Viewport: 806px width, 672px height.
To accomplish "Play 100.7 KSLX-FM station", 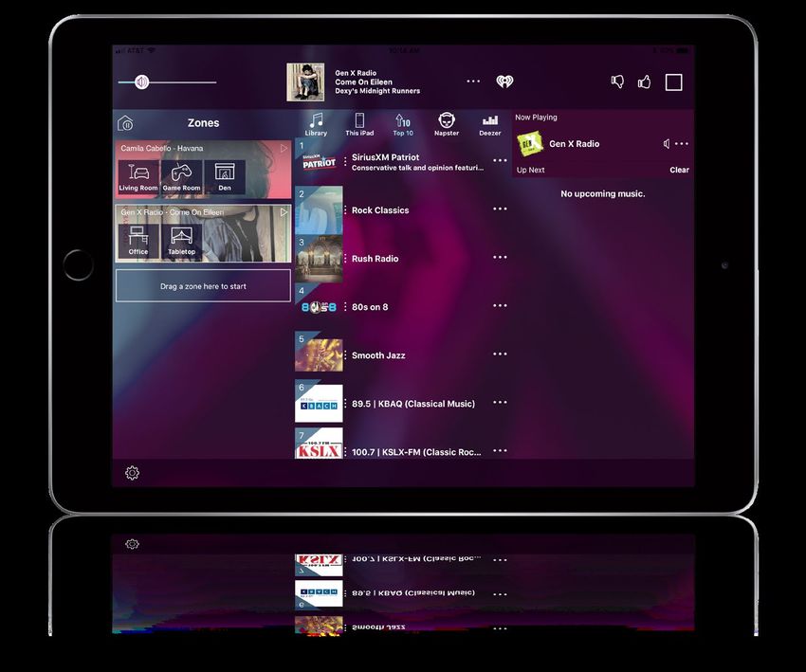I will coord(401,445).
